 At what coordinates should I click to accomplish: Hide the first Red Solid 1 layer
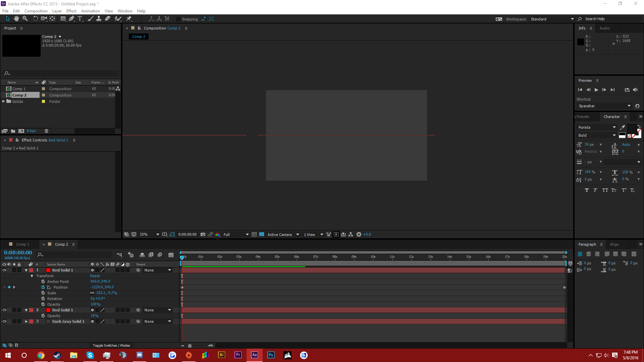[4, 270]
